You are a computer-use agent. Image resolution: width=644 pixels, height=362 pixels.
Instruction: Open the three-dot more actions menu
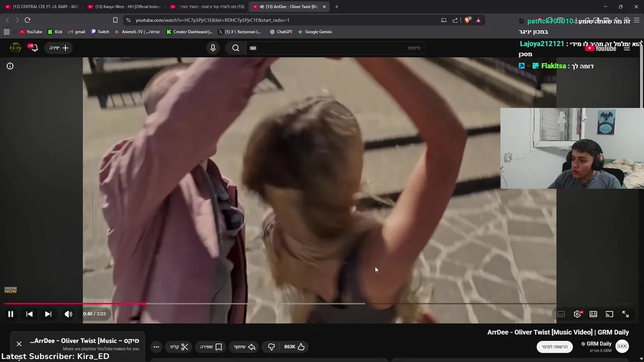pyautogui.click(x=156, y=347)
